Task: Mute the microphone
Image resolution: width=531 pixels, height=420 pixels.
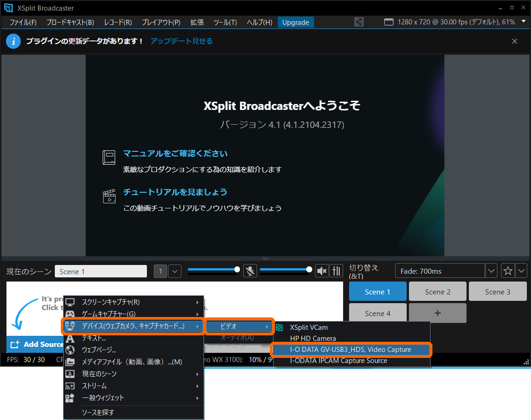Action: coord(250,271)
